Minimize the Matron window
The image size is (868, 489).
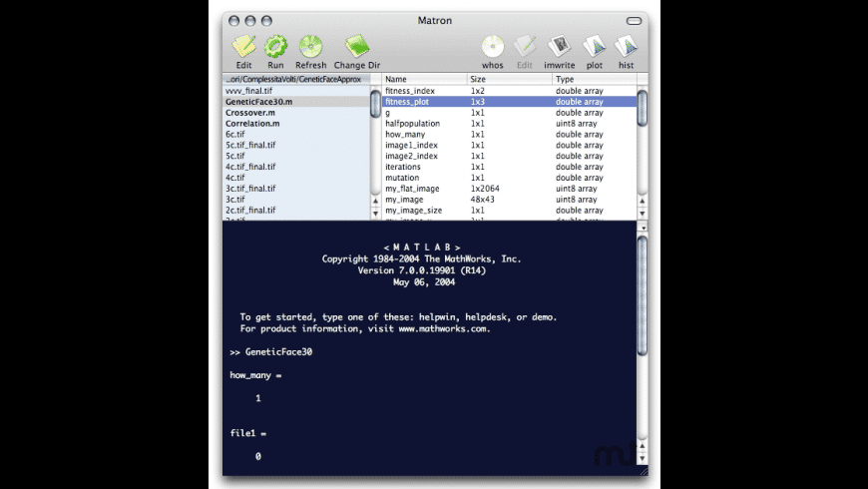[x=250, y=21]
